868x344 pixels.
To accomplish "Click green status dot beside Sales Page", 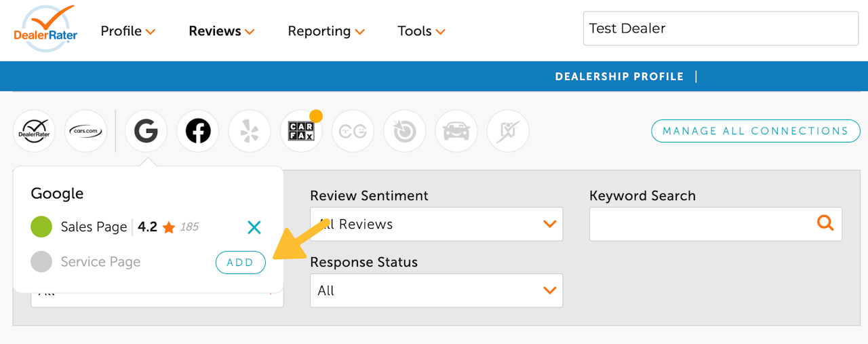I will pyautogui.click(x=41, y=227).
